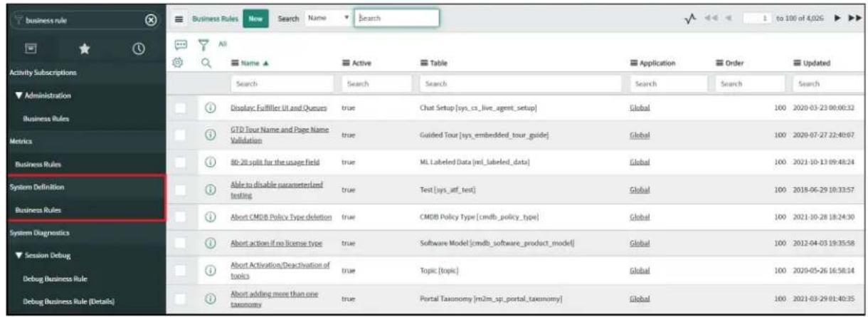Click the All filter breadcrumb
The width and height of the screenshot is (868, 317).
(222, 44)
